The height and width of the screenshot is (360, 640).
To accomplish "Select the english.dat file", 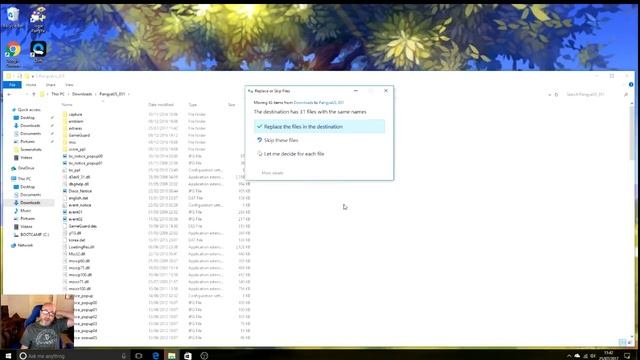I will pyautogui.click(x=78, y=198).
